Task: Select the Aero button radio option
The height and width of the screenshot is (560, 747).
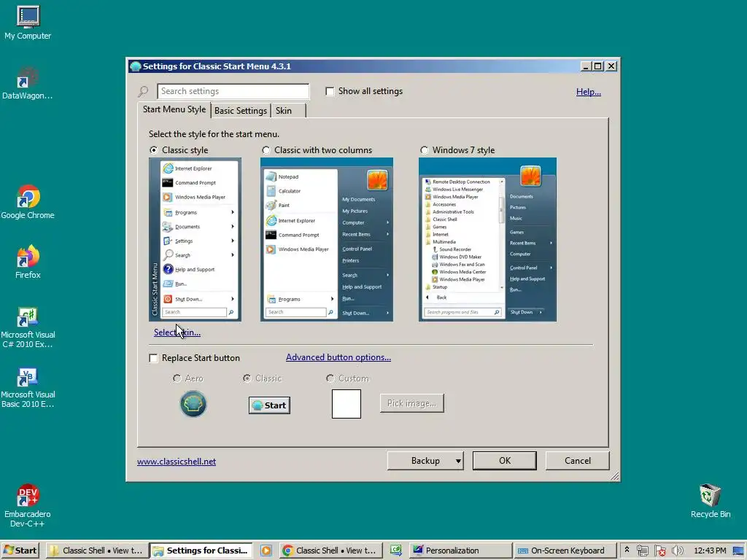Action: click(177, 378)
